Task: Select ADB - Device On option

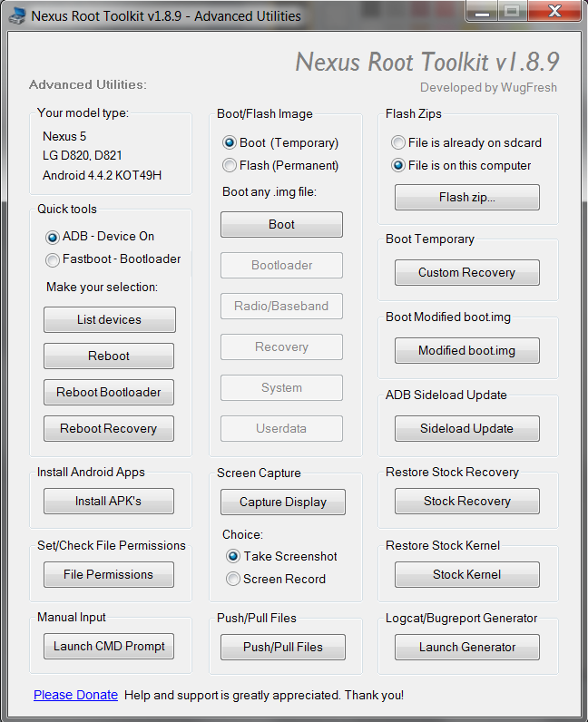Action: coord(53,237)
